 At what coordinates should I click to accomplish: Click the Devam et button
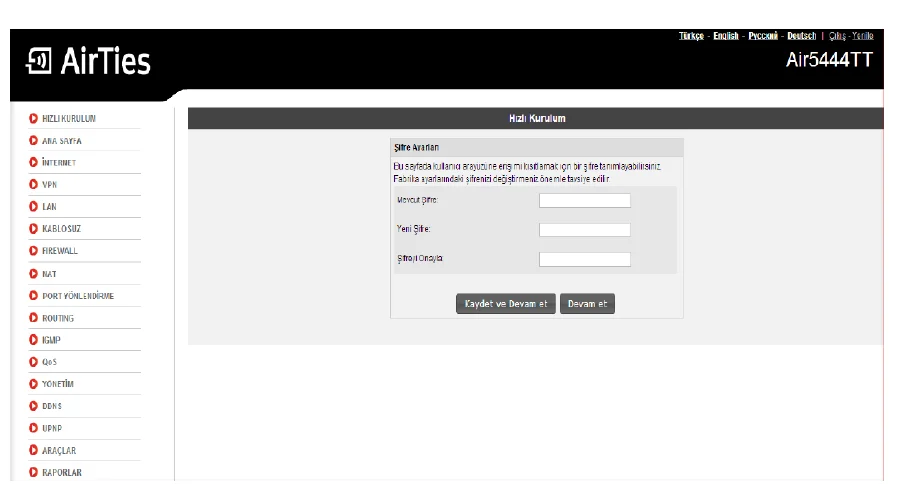(x=587, y=304)
